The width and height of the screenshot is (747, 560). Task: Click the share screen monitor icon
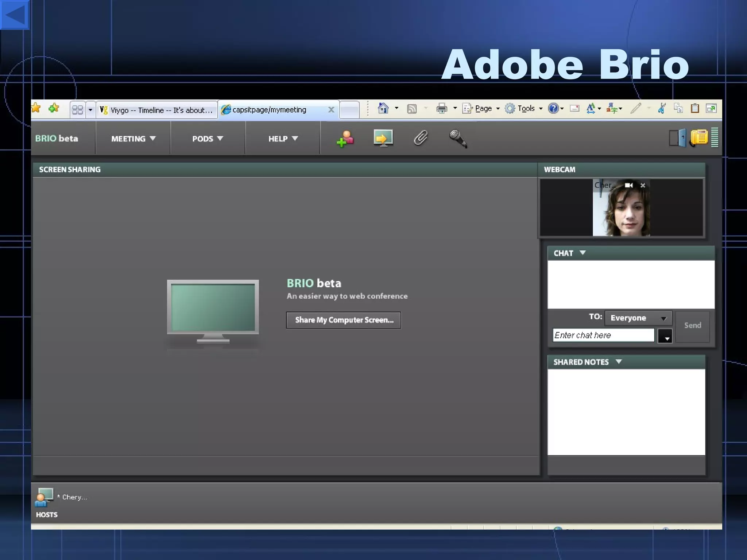[x=383, y=138]
